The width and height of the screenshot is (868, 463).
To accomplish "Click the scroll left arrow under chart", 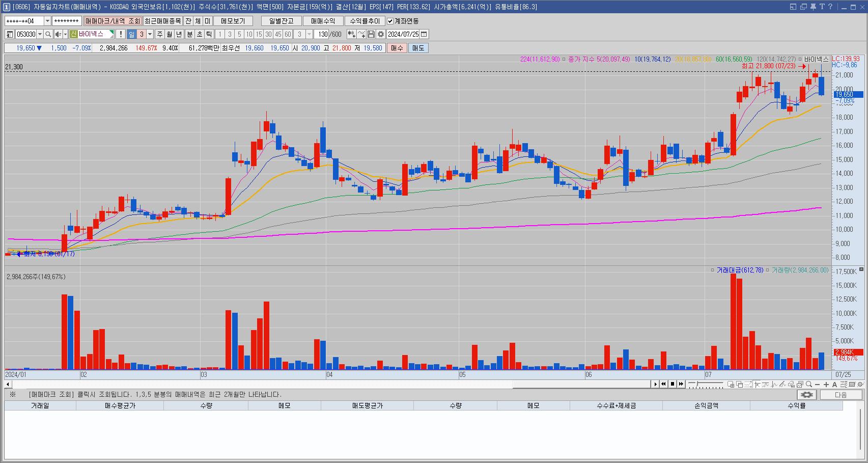I will pos(8,384).
